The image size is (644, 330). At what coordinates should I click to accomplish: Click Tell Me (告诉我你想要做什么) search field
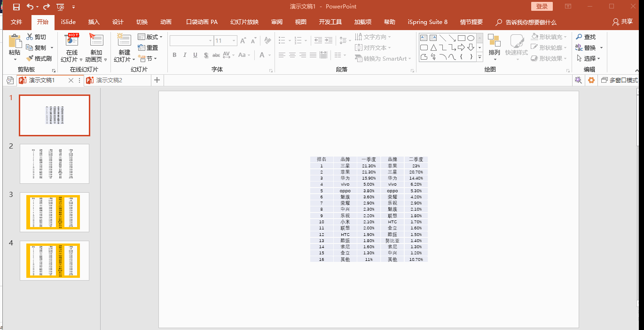coord(526,22)
